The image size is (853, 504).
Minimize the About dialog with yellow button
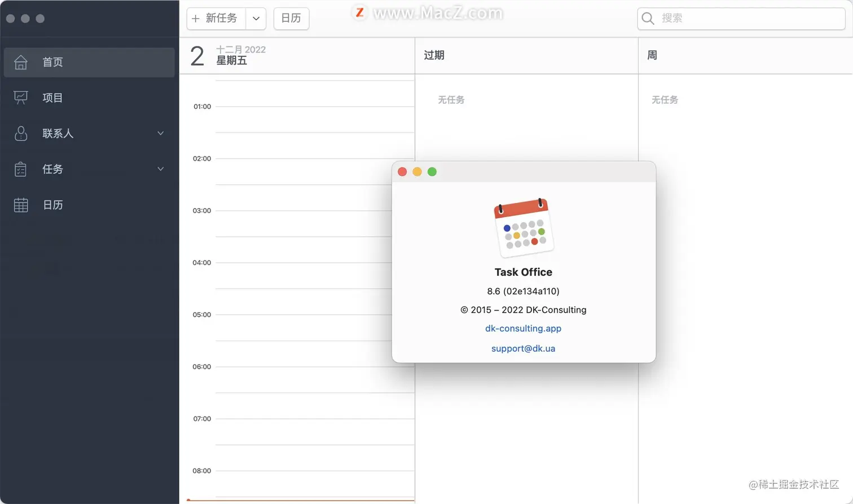point(417,172)
